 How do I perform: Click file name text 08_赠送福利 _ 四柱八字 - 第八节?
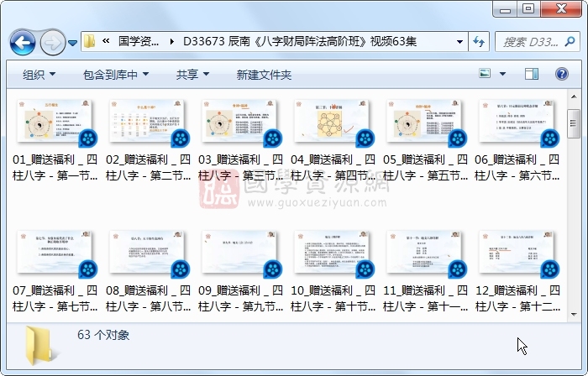click(148, 299)
